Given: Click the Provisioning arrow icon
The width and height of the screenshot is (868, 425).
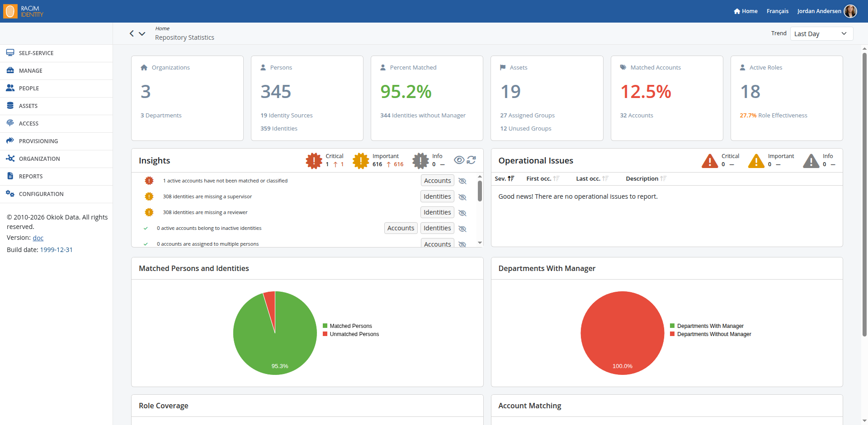Looking at the screenshot, I should [x=10, y=140].
